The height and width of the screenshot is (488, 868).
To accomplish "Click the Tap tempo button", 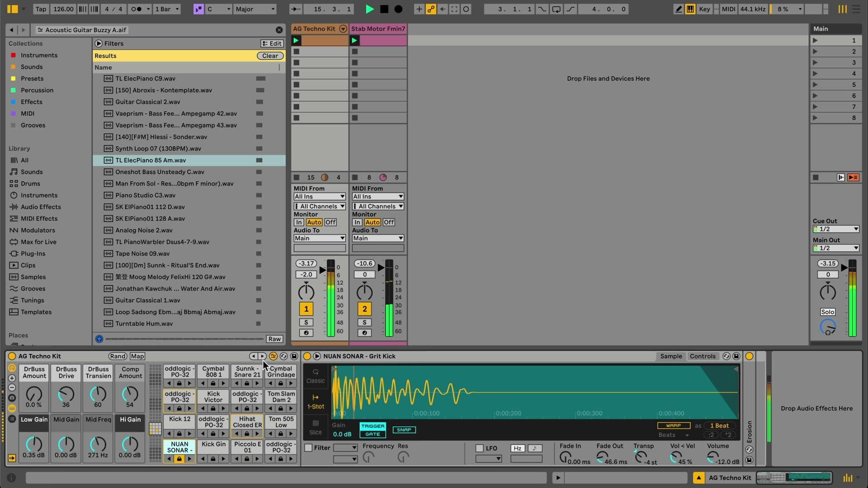I will click(x=41, y=9).
